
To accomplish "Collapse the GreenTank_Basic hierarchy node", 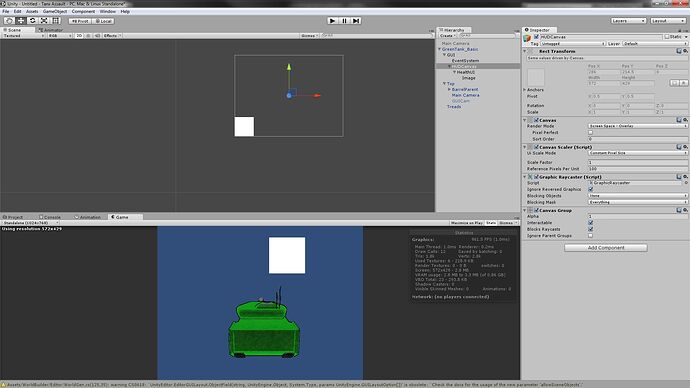I will pos(440,49).
